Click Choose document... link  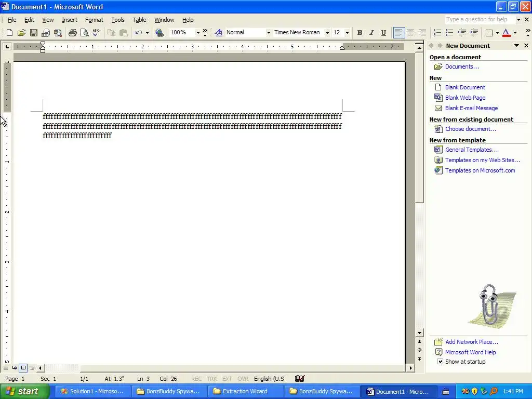pos(470,129)
